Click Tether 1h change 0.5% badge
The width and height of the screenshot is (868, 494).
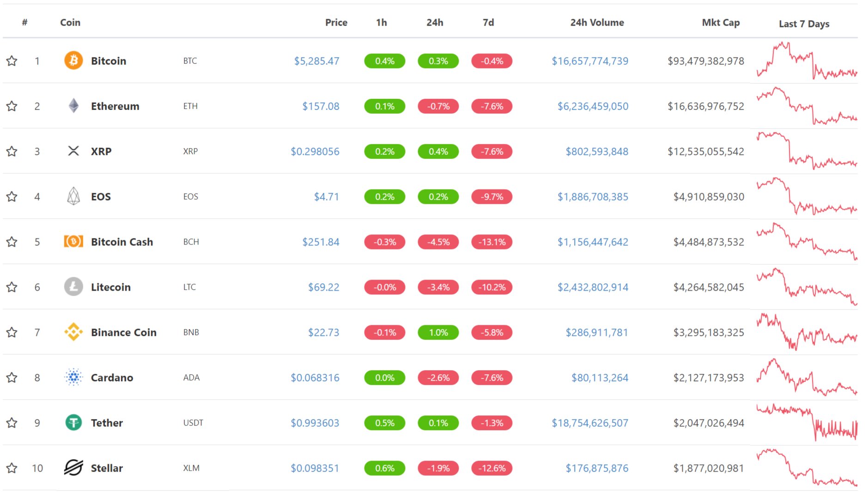(x=385, y=423)
